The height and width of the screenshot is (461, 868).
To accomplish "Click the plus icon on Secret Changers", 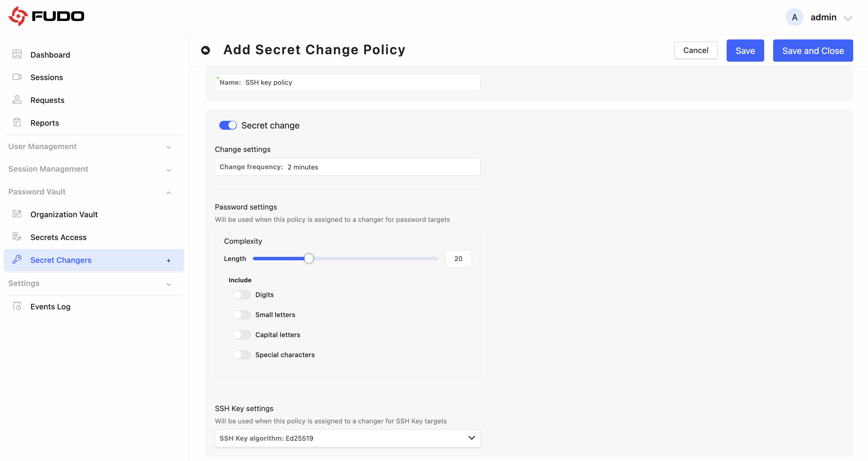I will (x=168, y=260).
